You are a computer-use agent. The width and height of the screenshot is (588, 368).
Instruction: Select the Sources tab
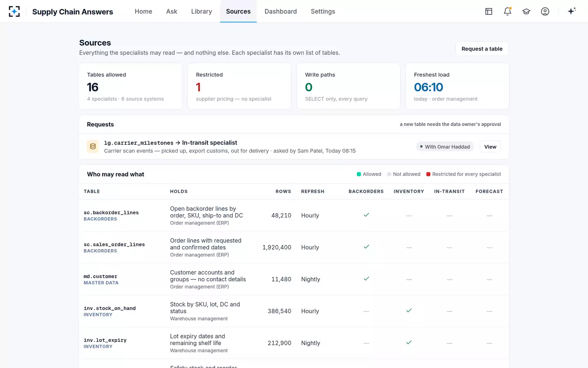click(x=238, y=11)
